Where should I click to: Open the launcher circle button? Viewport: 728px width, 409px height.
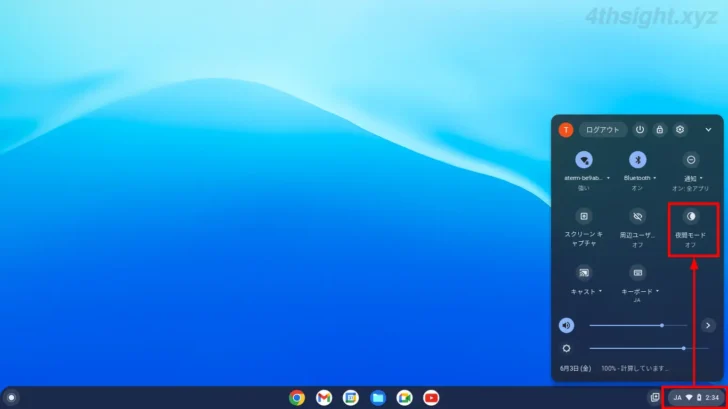point(11,398)
